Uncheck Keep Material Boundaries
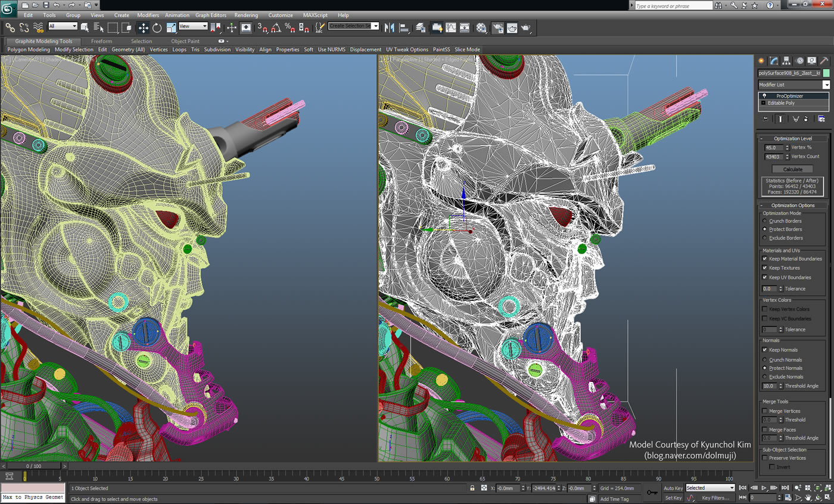Viewport: 834px width, 504px height. tap(765, 259)
